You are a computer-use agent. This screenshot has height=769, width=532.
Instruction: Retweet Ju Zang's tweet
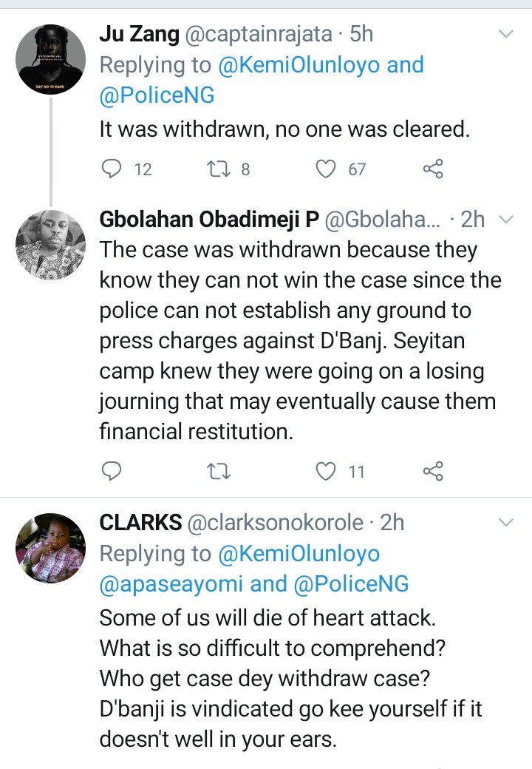[x=216, y=169]
